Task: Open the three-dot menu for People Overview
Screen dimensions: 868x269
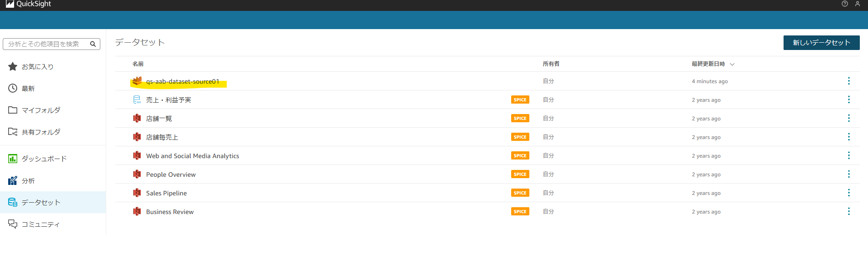Action: pyautogui.click(x=848, y=174)
